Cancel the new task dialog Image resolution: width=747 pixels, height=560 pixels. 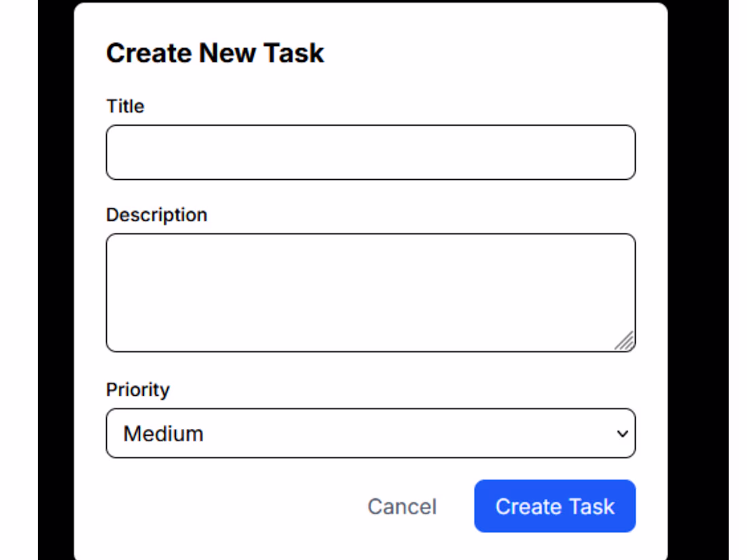[402, 506]
